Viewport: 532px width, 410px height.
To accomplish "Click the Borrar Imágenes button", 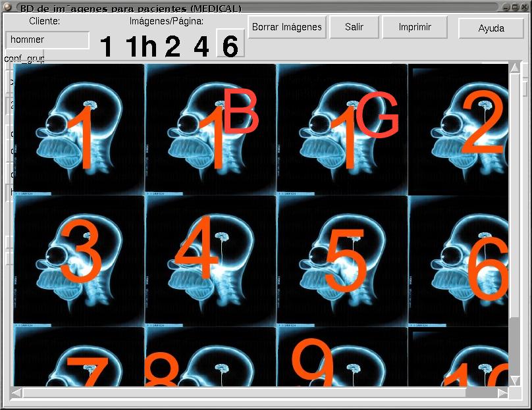I will tap(286, 27).
